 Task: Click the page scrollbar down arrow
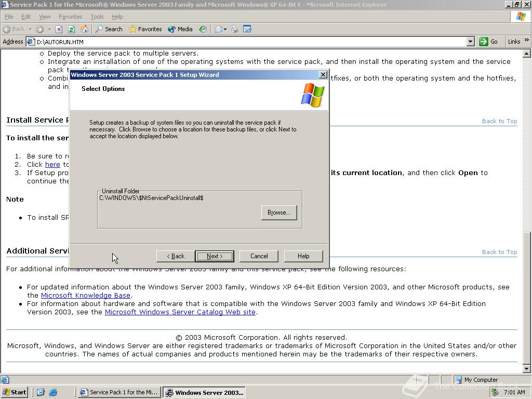[x=527, y=368]
